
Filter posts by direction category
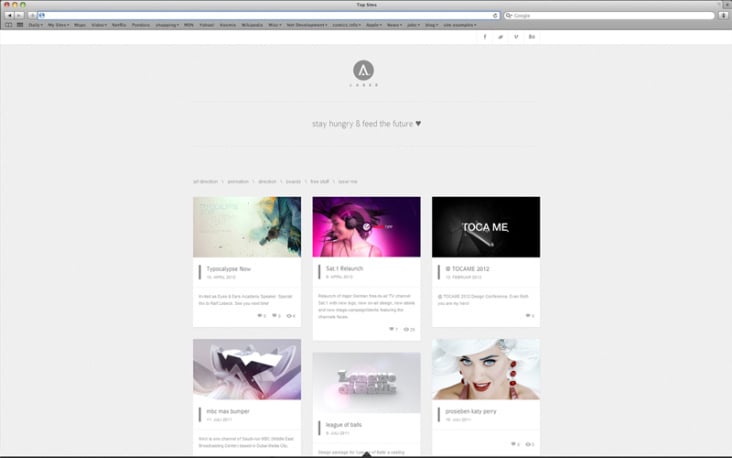pos(267,182)
